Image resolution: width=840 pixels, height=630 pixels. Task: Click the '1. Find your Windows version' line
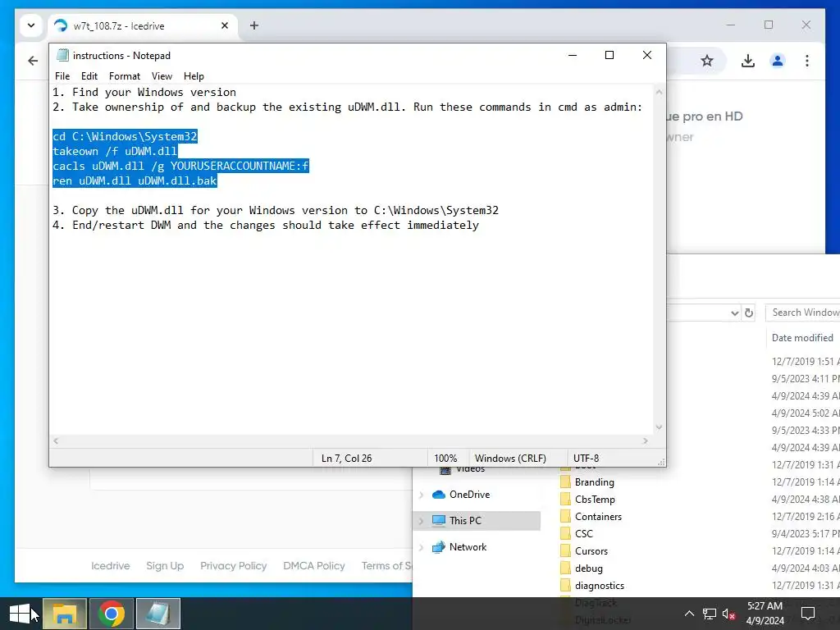(144, 92)
